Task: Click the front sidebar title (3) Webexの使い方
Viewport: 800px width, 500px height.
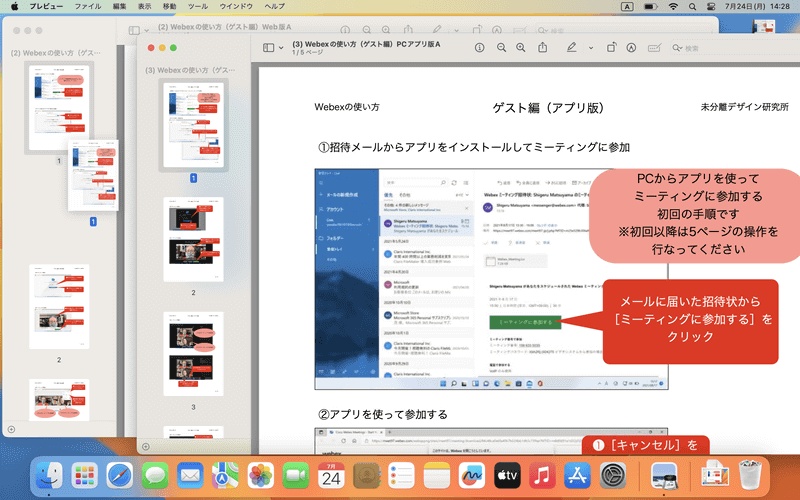Action: 190,70
